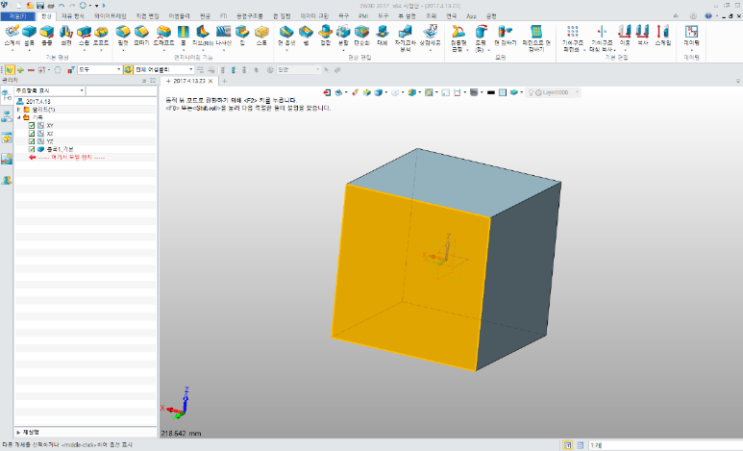This screenshot has height=451, width=743.
Task: Click the Save icon in quick access toolbar
Action: [x=40, y=6]
